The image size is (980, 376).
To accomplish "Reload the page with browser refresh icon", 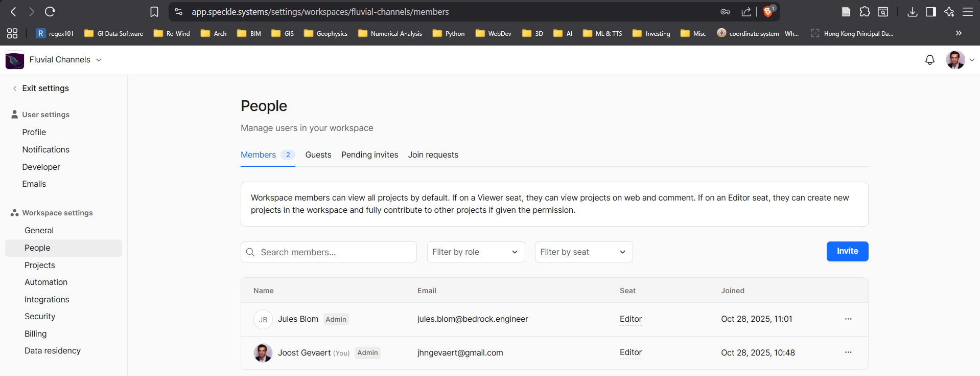I will click(50, 12).
